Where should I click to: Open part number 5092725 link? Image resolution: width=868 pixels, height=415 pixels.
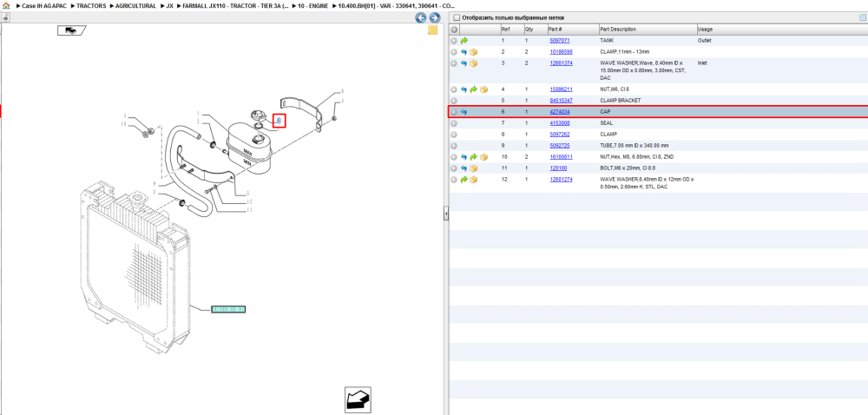click(560, 146)
